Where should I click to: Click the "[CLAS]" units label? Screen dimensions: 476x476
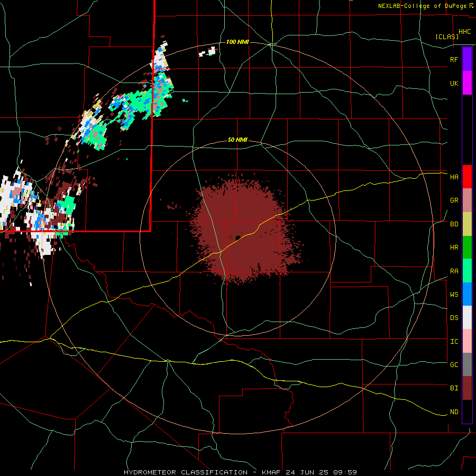447,36
